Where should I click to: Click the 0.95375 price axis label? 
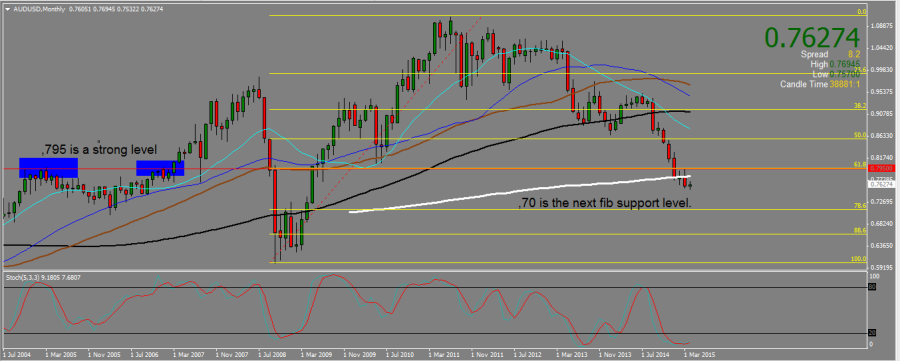tap(882, 91)
